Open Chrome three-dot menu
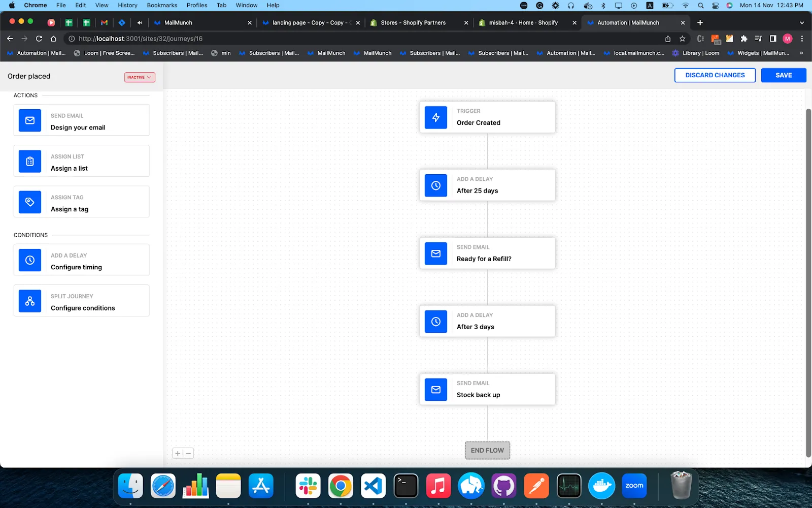 point(802,39)
